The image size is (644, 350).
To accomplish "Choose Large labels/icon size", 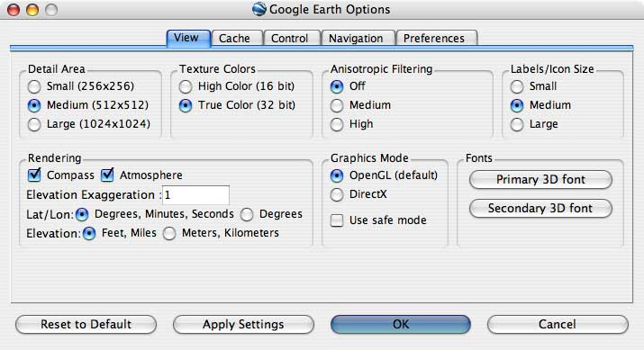I will (517, 124).
